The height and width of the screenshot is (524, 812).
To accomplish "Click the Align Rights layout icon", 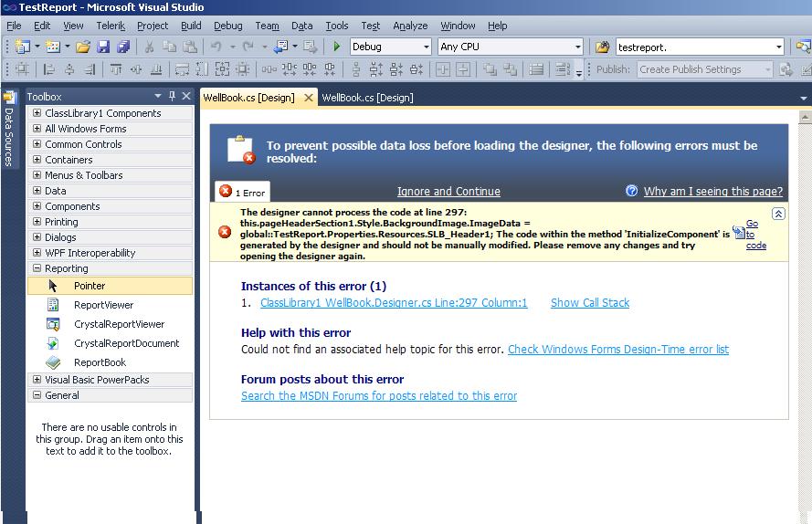I will click(90, 68).
